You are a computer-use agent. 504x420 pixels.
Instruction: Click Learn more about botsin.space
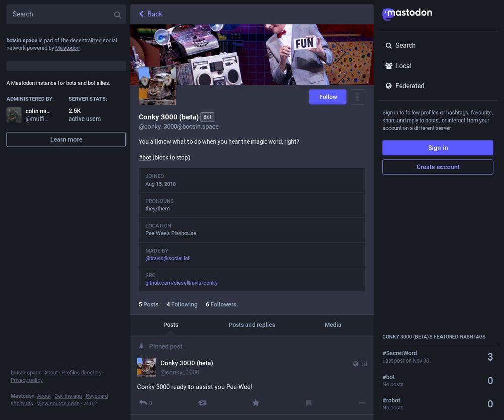point(66,140)
